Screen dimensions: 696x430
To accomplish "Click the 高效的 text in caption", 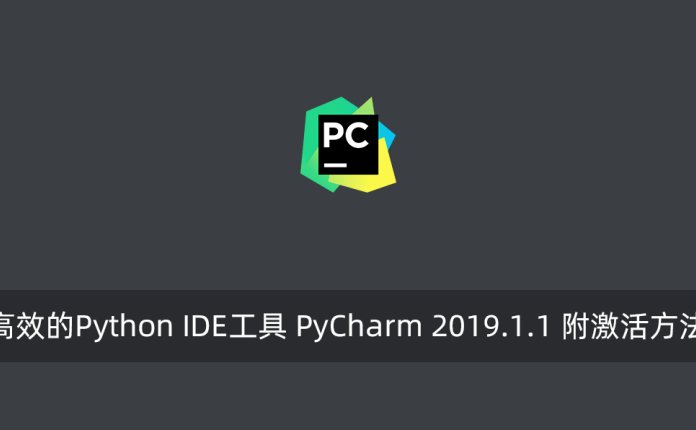I will (36, 326).
